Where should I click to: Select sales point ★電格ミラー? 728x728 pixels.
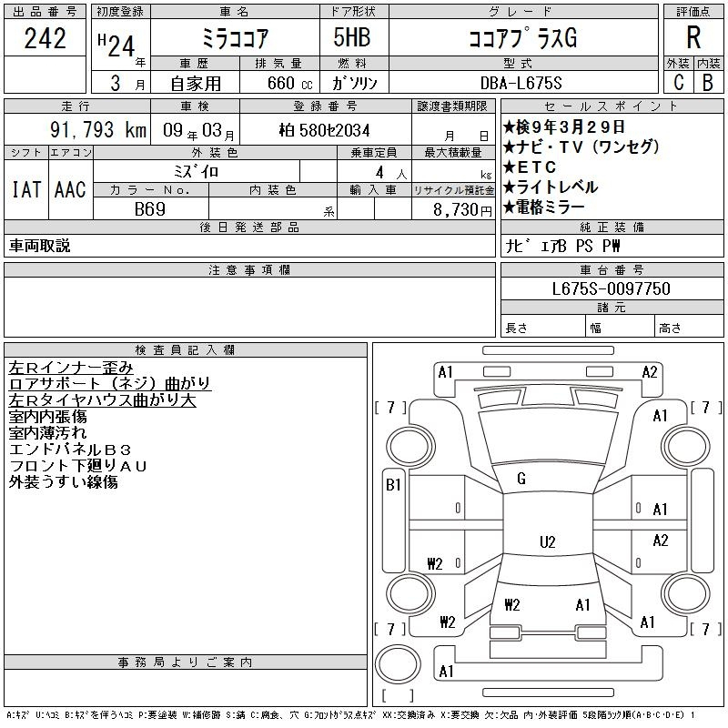pos(544,207)
